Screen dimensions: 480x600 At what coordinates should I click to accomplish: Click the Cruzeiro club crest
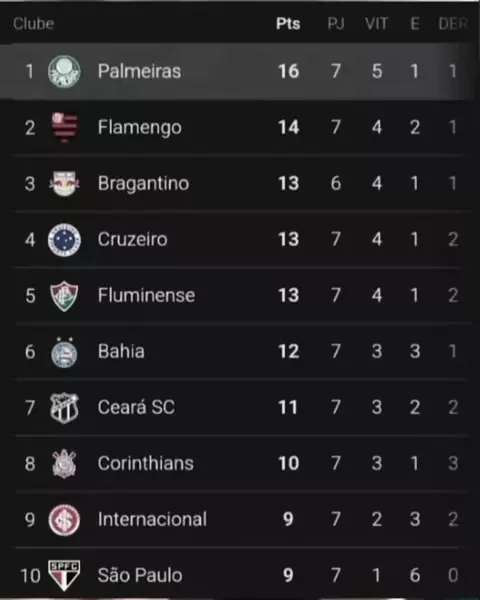click(64, 240)
